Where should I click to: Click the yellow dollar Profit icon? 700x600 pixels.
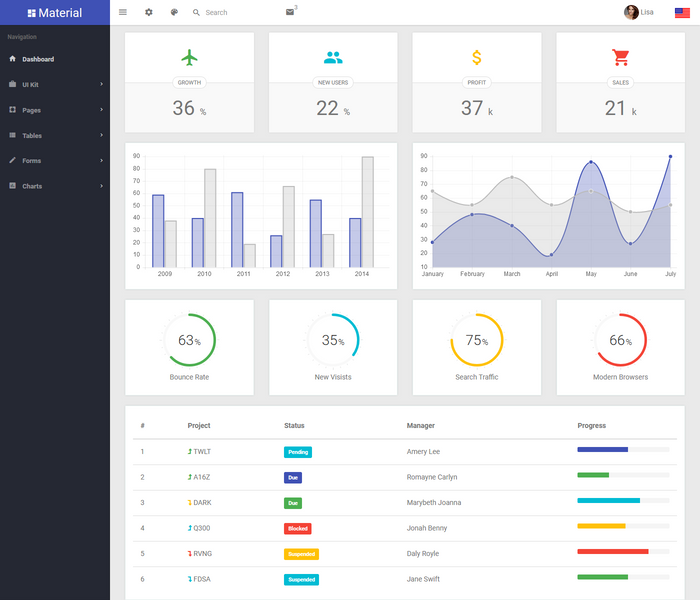point(477,57)
